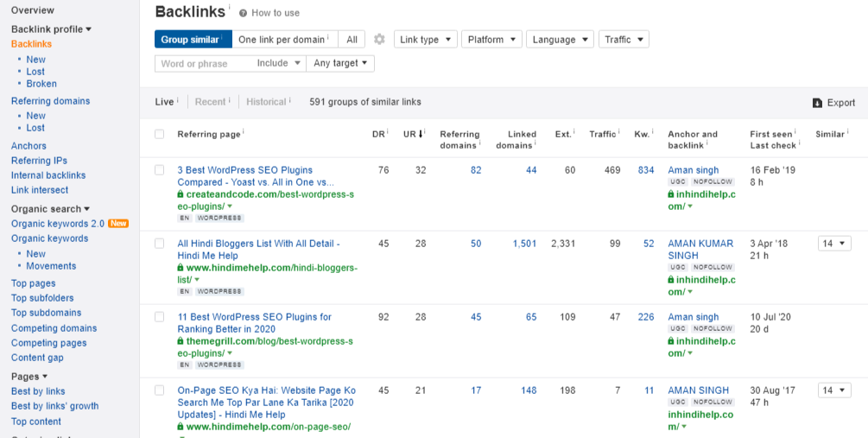Click referring domains value 82

coord(476,170)
